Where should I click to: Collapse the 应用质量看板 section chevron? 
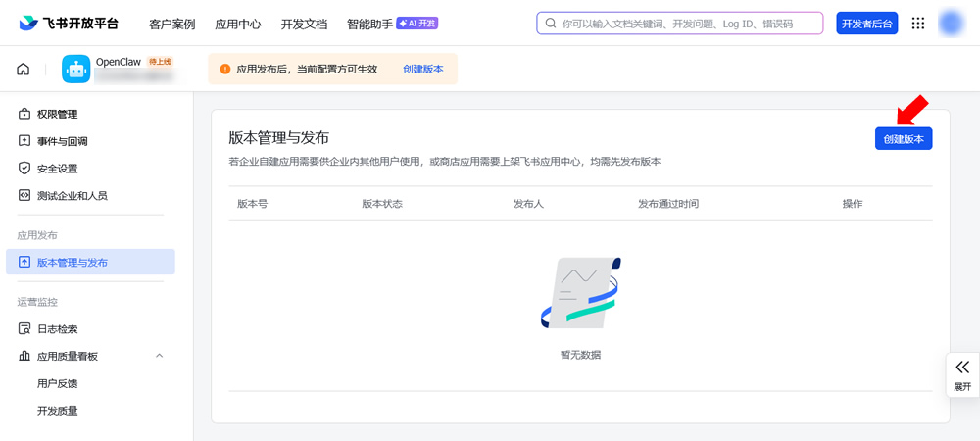160,356
